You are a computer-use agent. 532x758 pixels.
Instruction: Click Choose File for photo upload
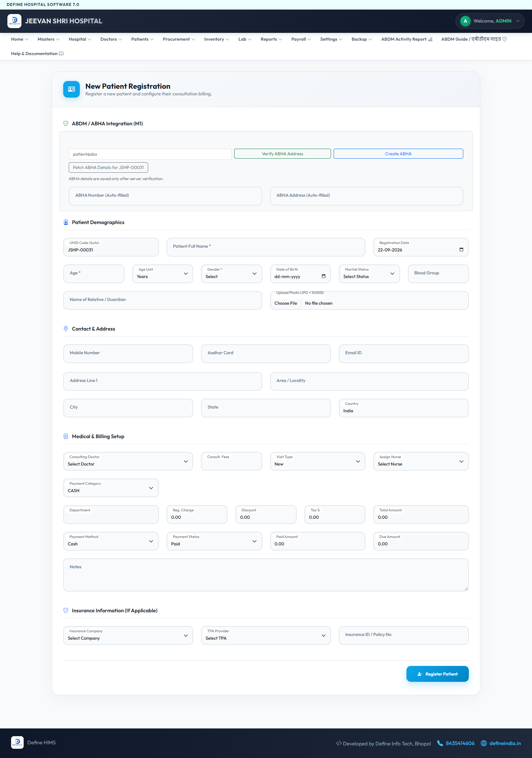[x=286, y=303]
